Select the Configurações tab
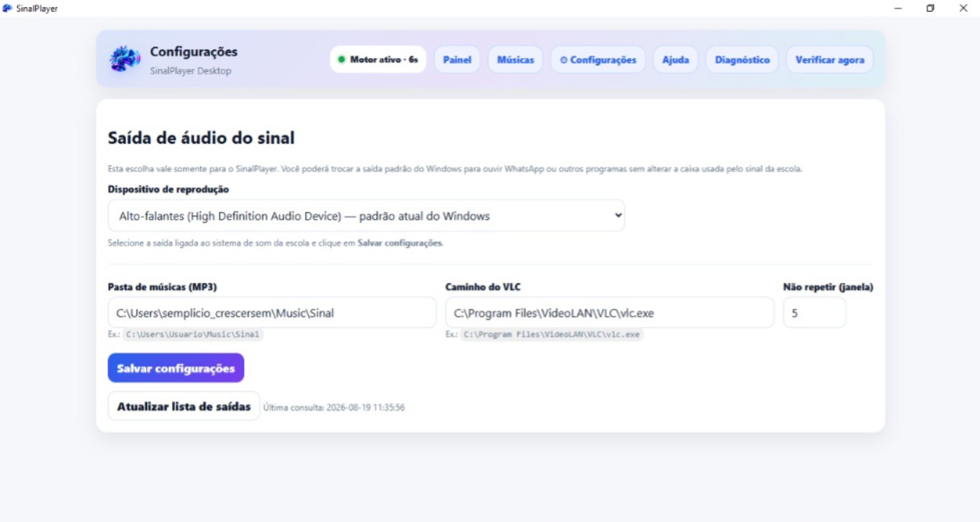This screenshot has height=522, width=980. tap(598, 60)
